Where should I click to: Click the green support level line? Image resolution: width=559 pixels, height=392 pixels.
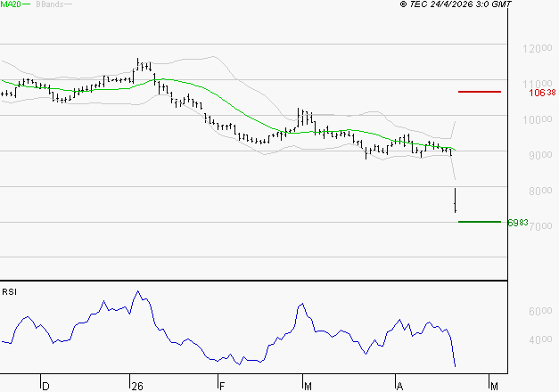pyautogui.click(x=480, y=222)
